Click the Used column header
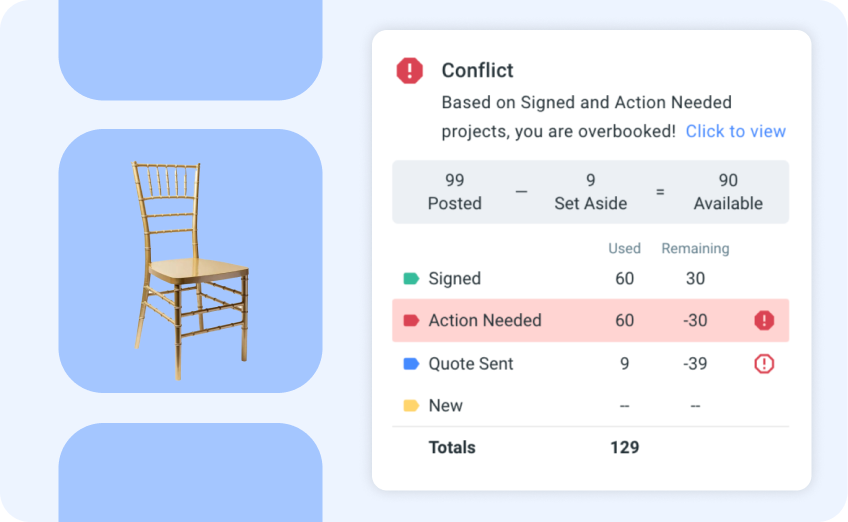The image size is (848, 522). [x=624, y=249]
